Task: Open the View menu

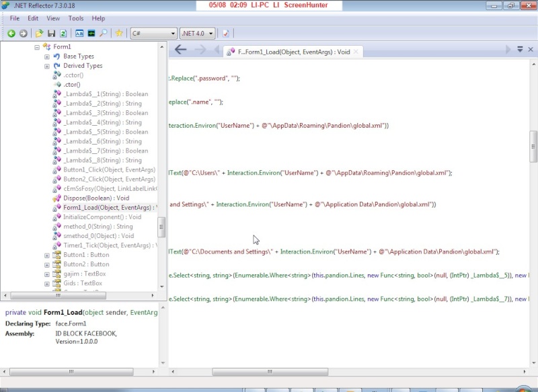Action: click(x=53, y=19)
